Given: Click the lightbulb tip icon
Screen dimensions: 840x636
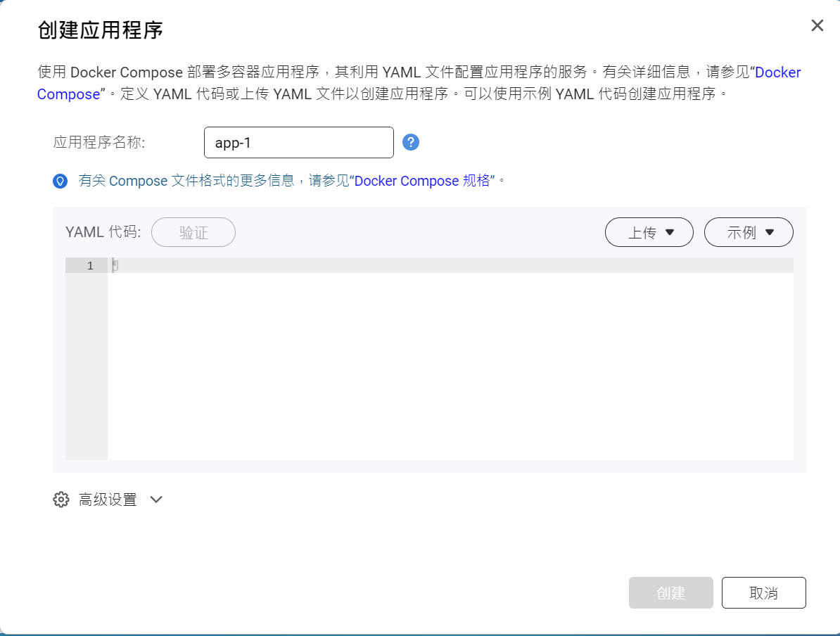Looking at the screenshot, I should click(61, 181).
